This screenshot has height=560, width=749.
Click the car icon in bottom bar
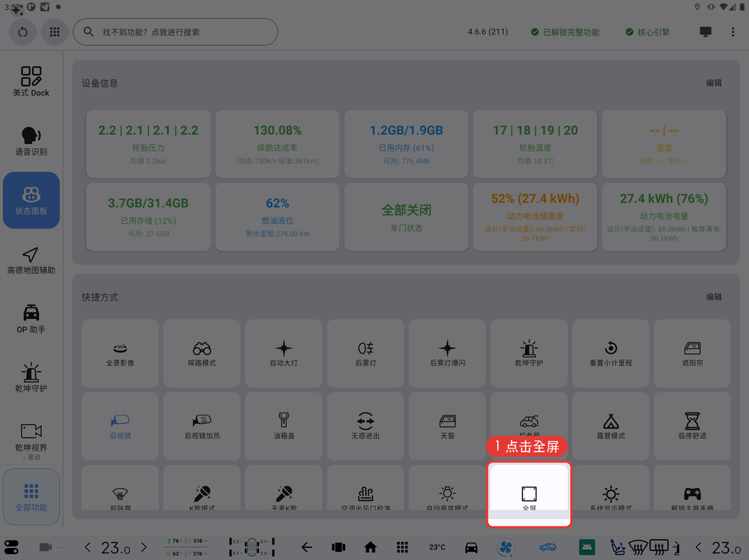pos(471,547)
